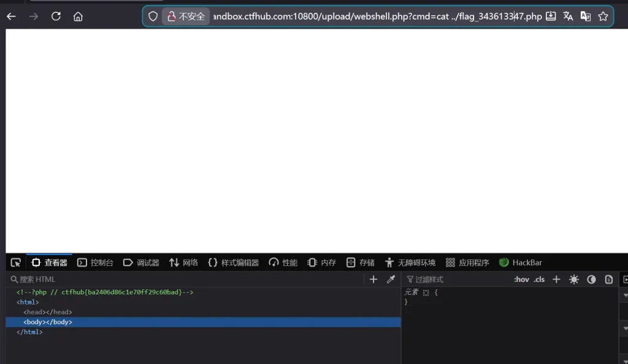
Task: Toggle light color scheme simulation (sun icon)
Action: [574, 279]
